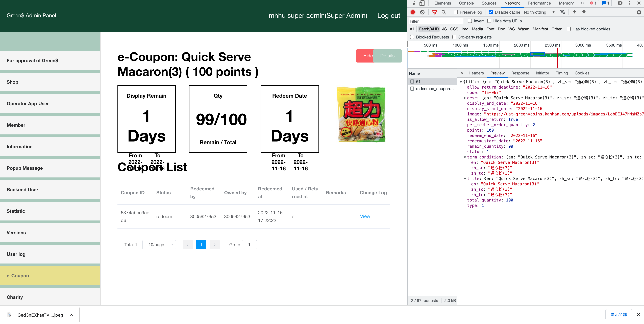Open the 10/page size dropdown
The height and width of the screenshot is (324, 644).
point(159,245)
